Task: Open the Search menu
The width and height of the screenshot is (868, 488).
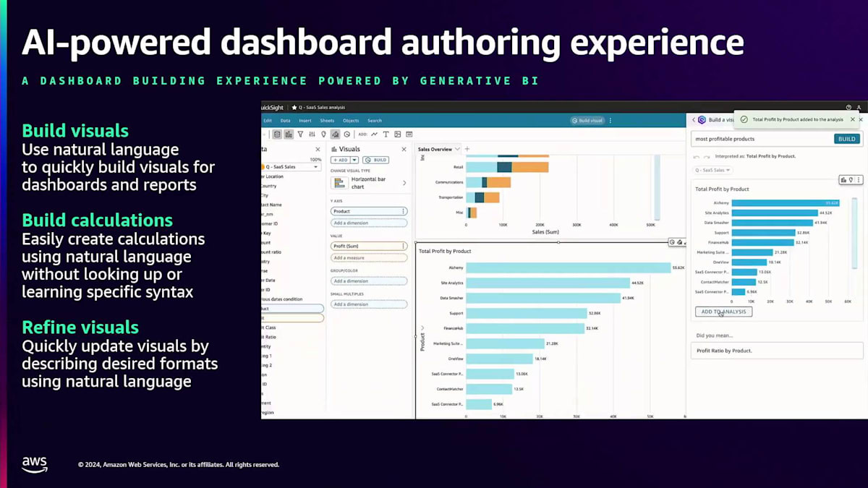Action: (x=375, y=121)
